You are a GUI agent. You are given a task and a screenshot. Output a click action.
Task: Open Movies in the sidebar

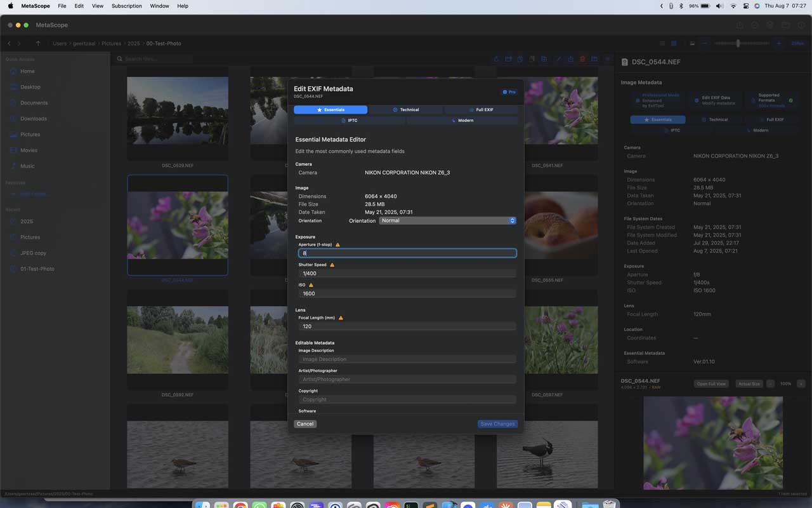tap(29, 150)
